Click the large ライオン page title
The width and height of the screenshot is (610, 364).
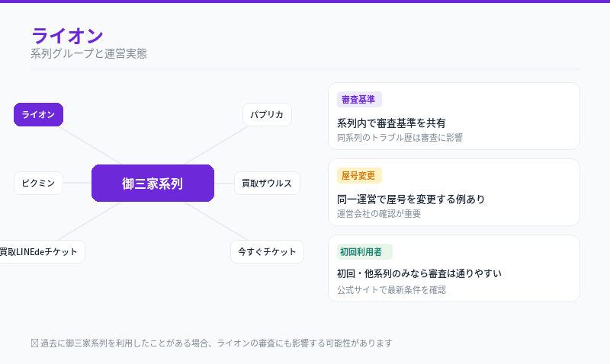67,36
